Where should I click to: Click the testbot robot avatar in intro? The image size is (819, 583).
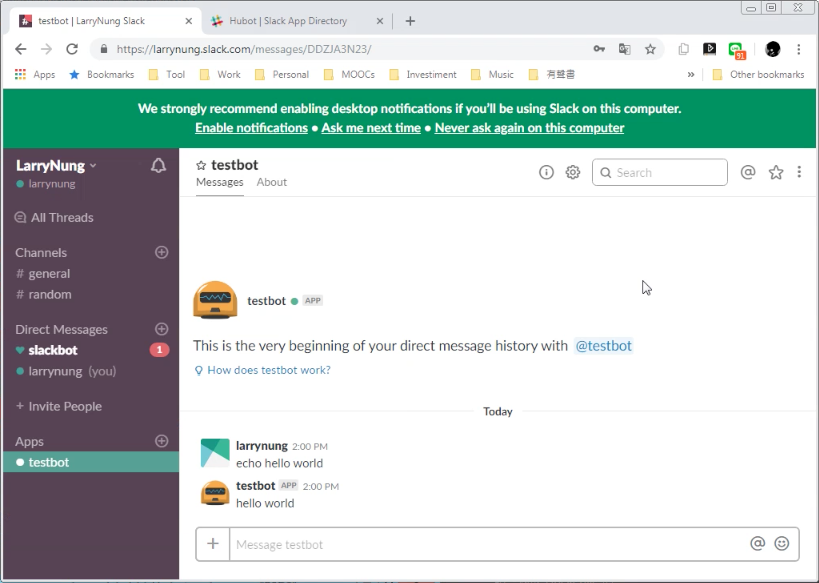click(x=215, y=300)
